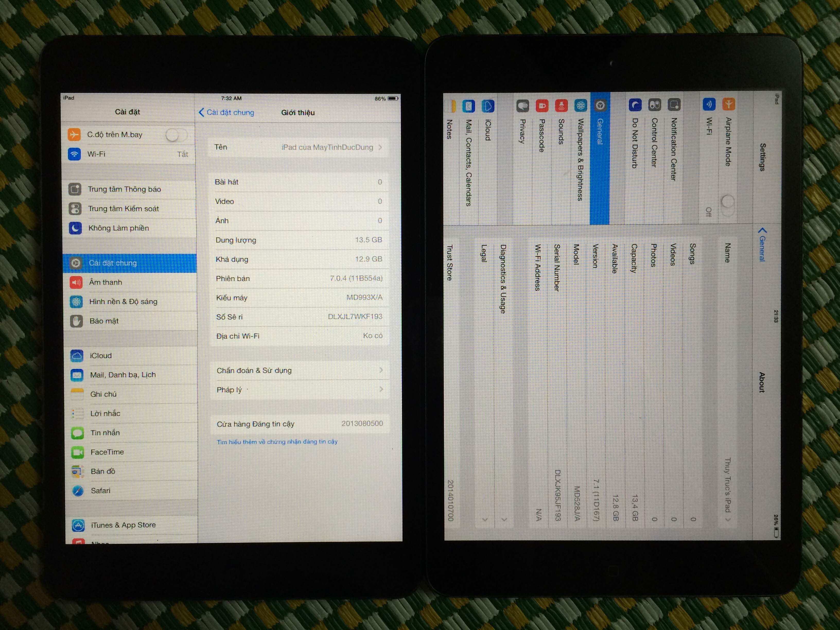Tap Privacy hand icon on right iPad

[x=522, y=106]
